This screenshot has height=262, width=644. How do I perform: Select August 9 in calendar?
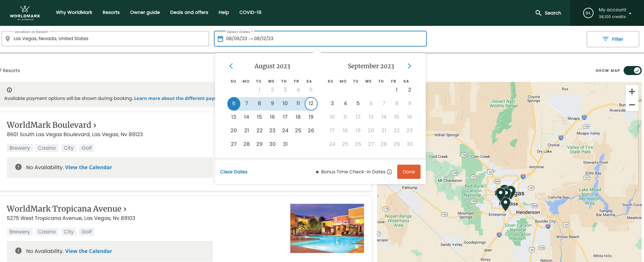[x=272, y=104]
